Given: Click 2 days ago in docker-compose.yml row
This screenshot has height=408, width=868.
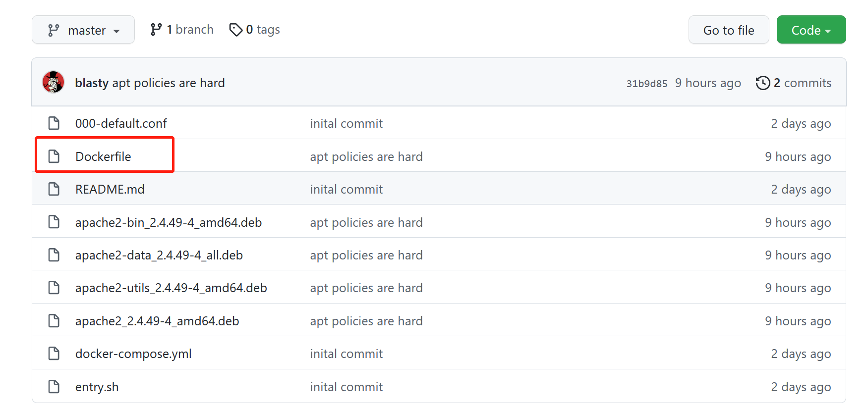Looking at the screenshot, I should (x=801, y=354).
